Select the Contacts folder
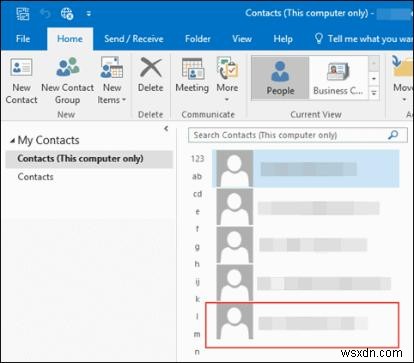Image resolution: width=414 pixels, height=363 pixels. 35,177
